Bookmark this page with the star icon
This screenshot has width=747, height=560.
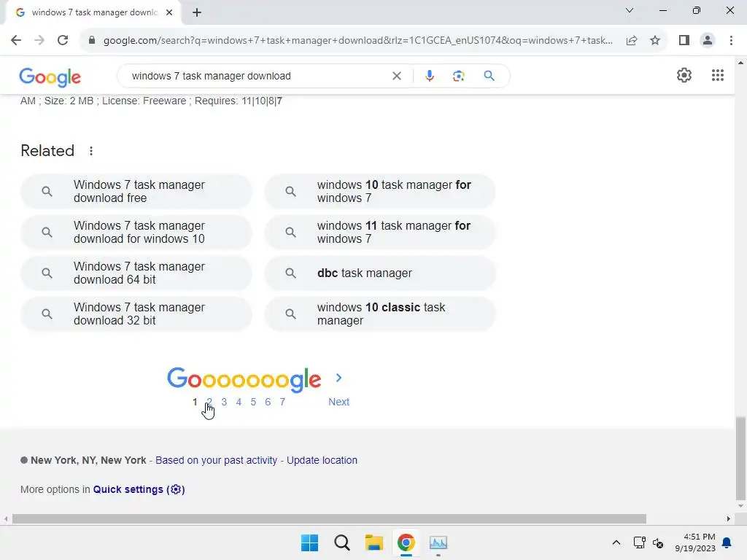pos(655,40)
